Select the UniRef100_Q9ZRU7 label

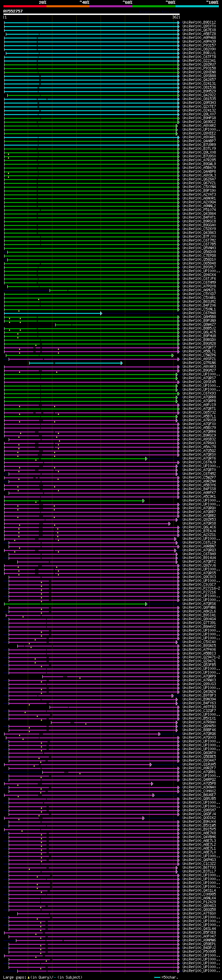click(199, 64)
